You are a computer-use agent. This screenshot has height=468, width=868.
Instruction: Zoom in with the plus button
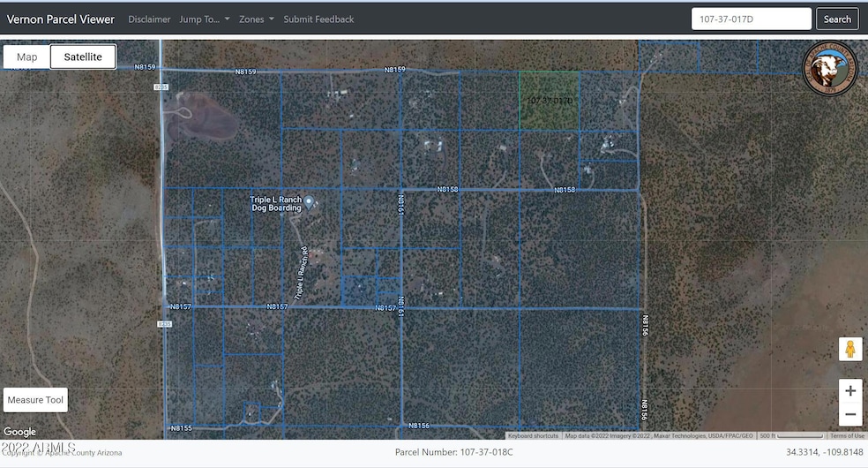tap(849, 390)
